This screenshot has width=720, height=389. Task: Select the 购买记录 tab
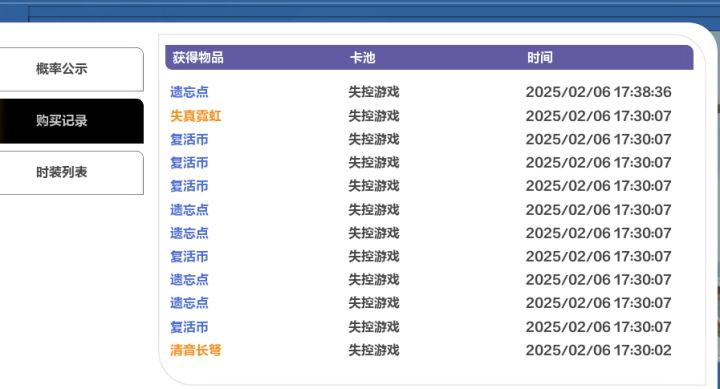click(71, 121)
